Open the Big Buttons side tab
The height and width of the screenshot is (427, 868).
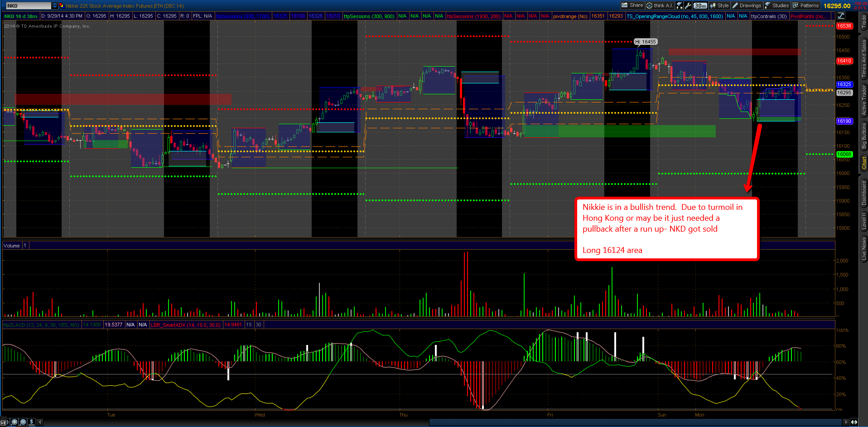(x=864, y=136)
